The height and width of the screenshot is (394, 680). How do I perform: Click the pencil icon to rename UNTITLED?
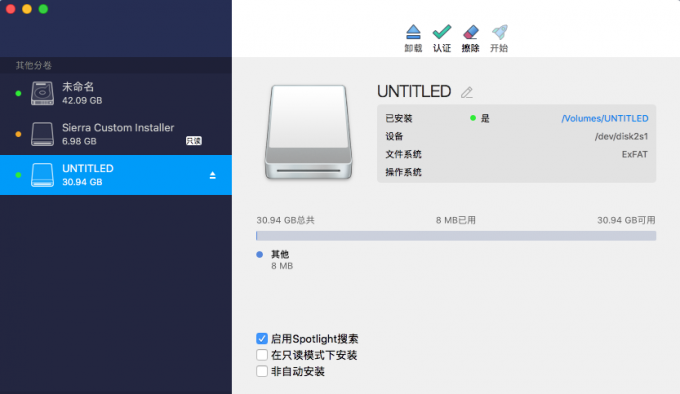point(467,92)
